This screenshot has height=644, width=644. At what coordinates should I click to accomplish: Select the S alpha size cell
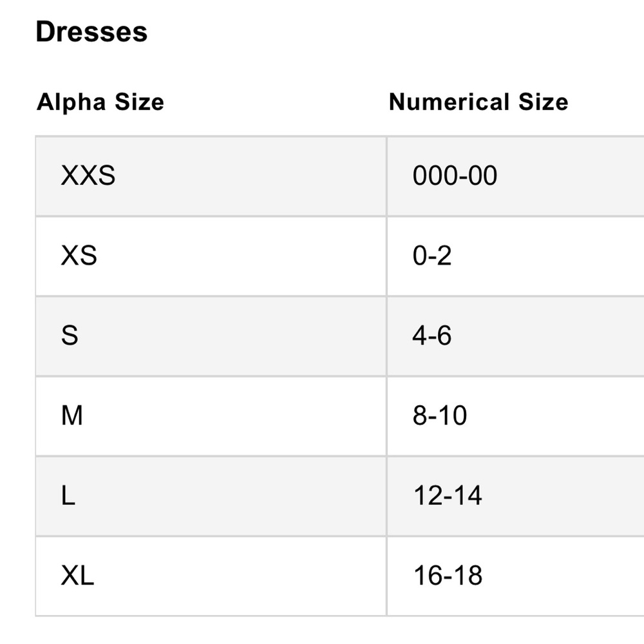[x=211, y=336]
